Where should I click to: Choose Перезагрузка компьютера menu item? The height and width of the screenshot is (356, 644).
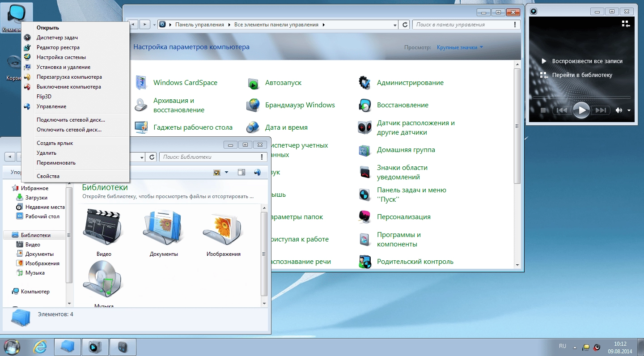pos(75,77)
